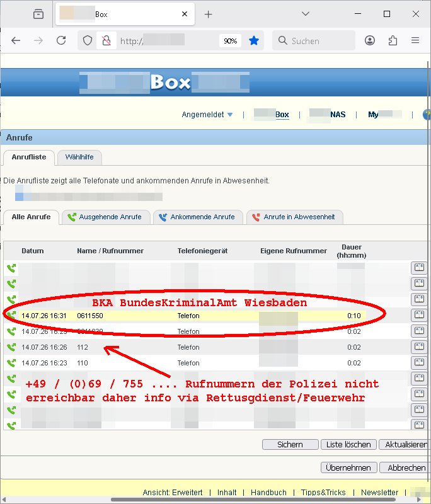The image size is (431, 504).
Task: Phonebook icon for 16:29 call row
Action: [419, 331]
